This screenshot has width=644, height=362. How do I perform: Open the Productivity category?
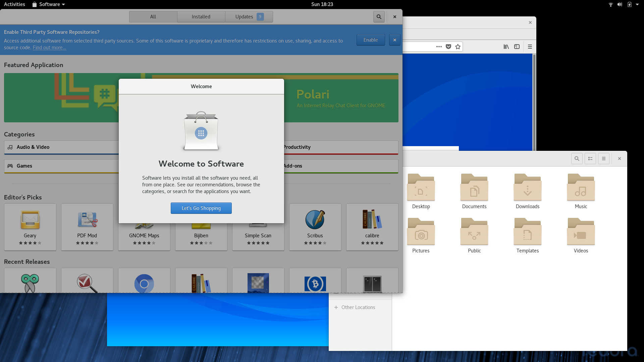click(341, 147)
